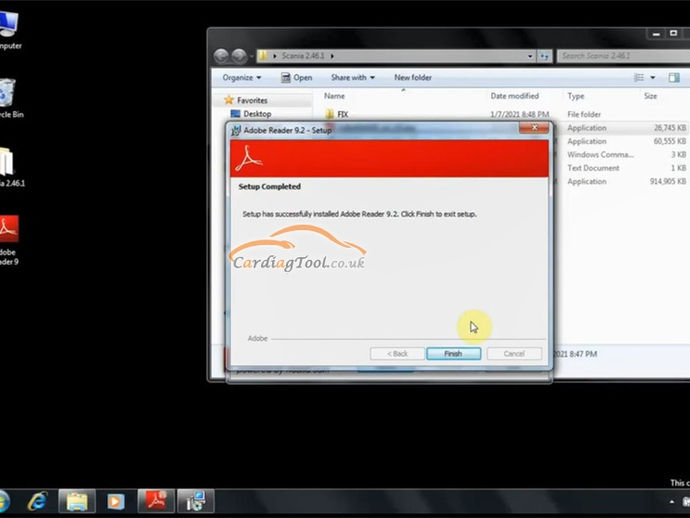Sort files by Size column

click(650, 96)
